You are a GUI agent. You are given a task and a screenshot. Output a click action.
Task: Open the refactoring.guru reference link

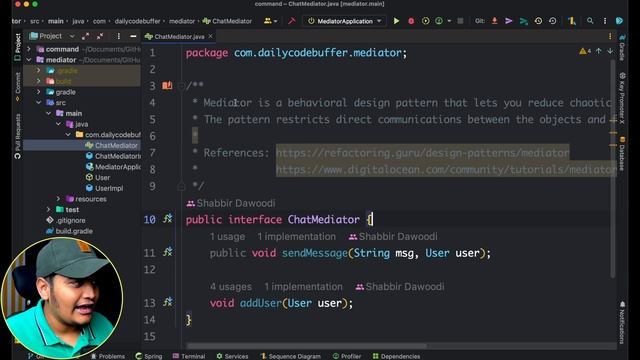pyautogui.click(x=422, y=153)
